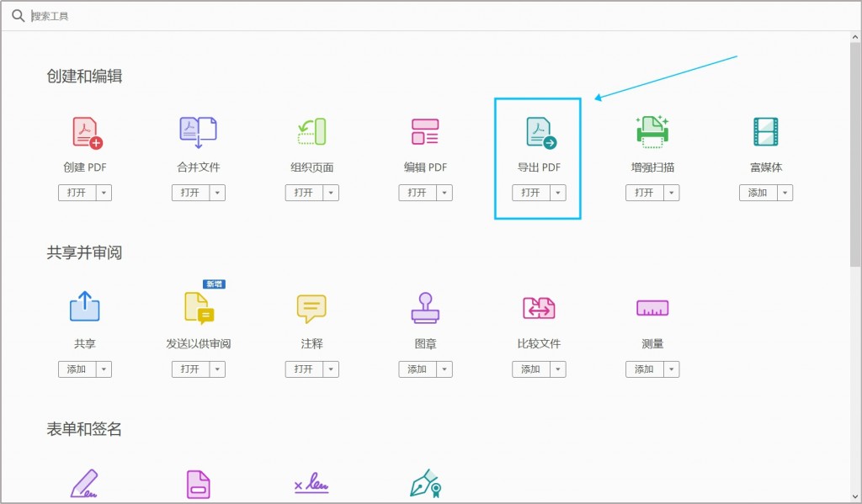Click the 创建 PDF label
Screen dimensions: 862x504
tap(85, 167)
